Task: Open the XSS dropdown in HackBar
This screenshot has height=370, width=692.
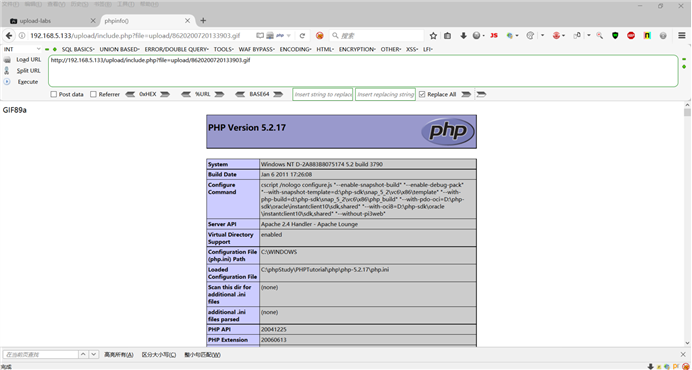Action: [412, 49]
